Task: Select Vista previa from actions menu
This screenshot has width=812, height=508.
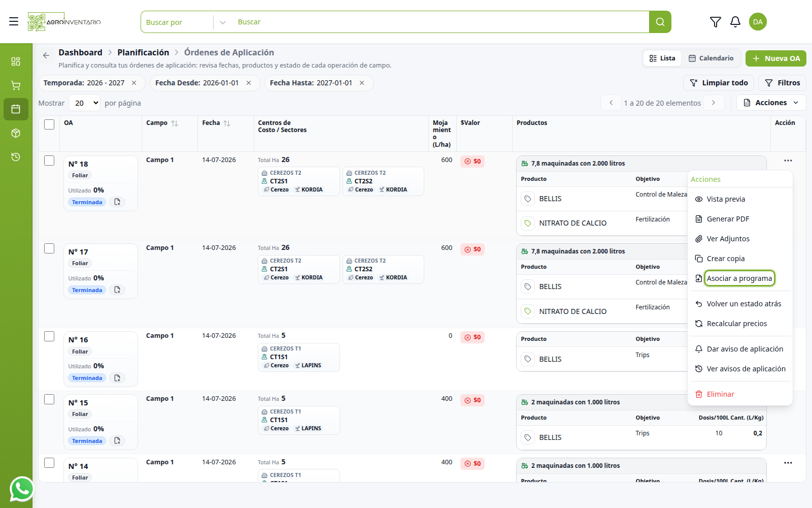Action: click(739, 199)
